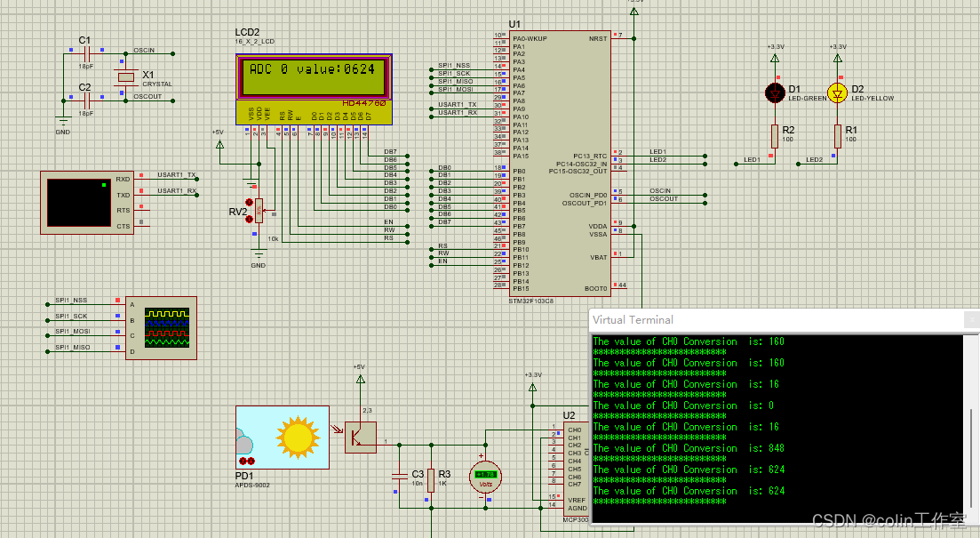Click the BOOT0 pin on U1
This screenshot has height=538, width=980.
pyautogui.click(x=616, y=286)
